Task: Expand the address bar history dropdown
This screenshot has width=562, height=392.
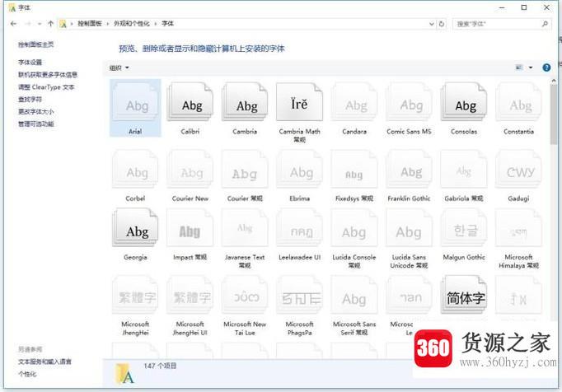Action: (431, 24)
